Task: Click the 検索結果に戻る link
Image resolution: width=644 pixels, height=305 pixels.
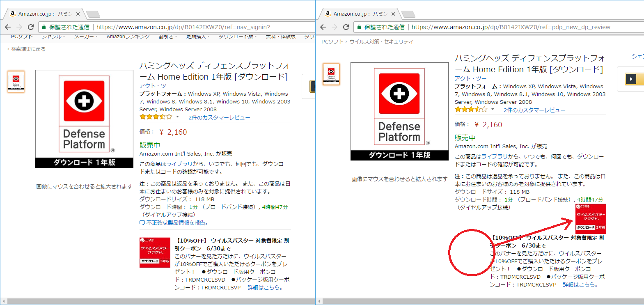Action: pyautogui.click(x=28, y=49)
